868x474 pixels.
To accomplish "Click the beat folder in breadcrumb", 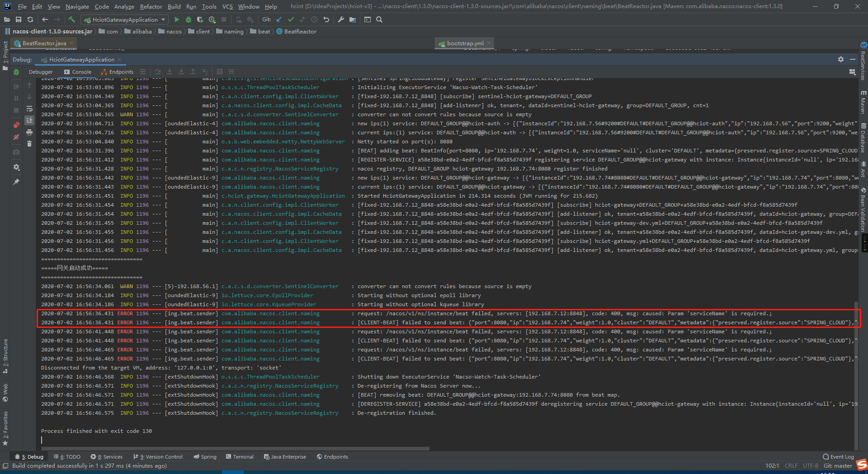I will (260, 32).
